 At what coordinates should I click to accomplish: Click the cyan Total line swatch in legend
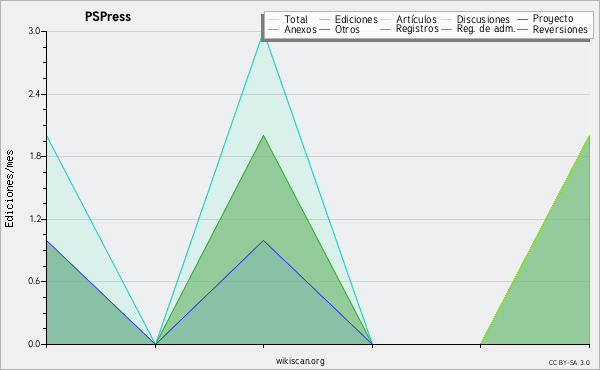274,20
